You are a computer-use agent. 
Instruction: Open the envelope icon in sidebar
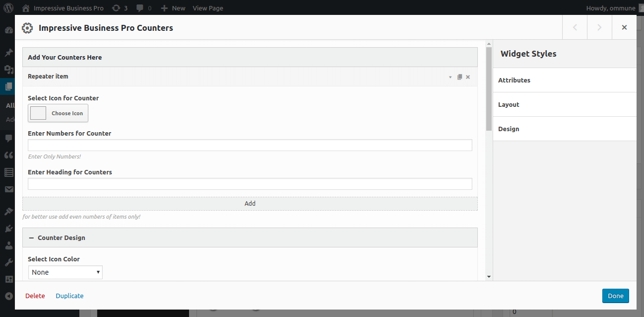coord(8,189)
